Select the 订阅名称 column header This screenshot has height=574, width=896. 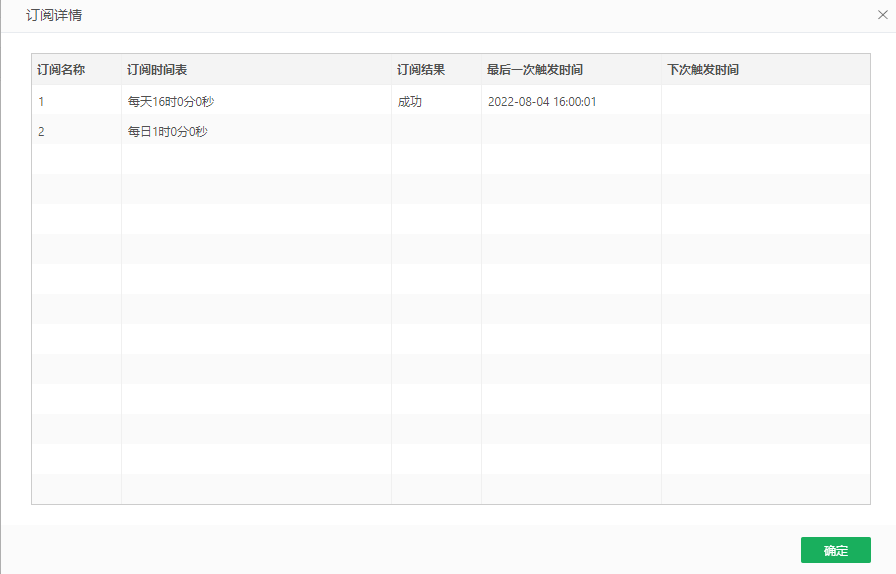(77, 70)
